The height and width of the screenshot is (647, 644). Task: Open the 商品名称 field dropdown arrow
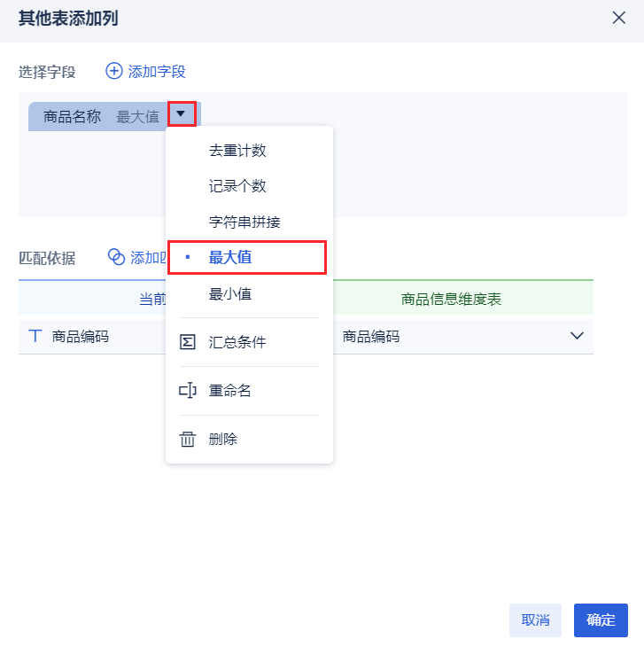[x=181, y=114]
